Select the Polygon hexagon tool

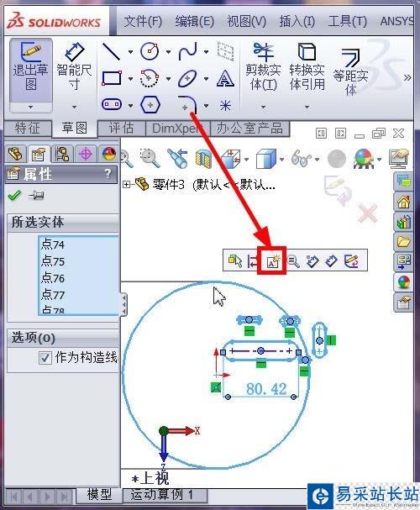150,105
